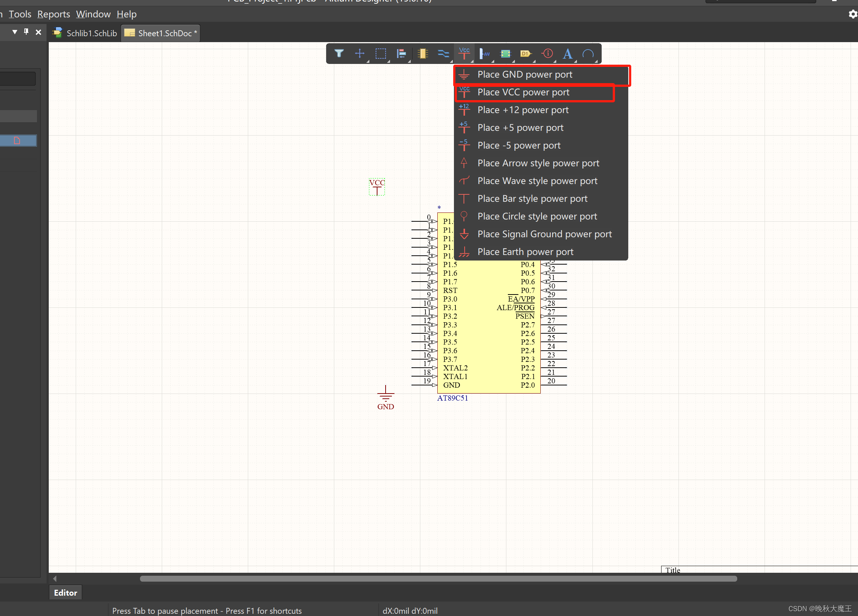
Task: Choose Place +5 power port
Action: point(520,127)
